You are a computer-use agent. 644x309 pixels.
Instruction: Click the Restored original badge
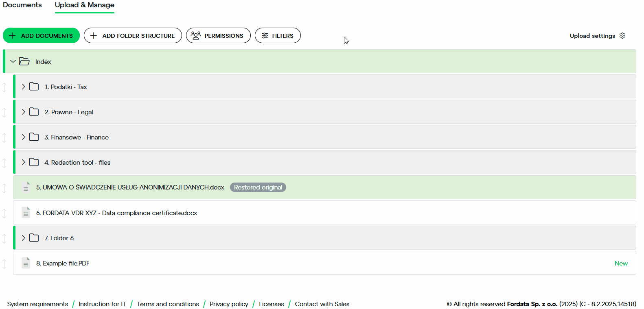[258, 187]
